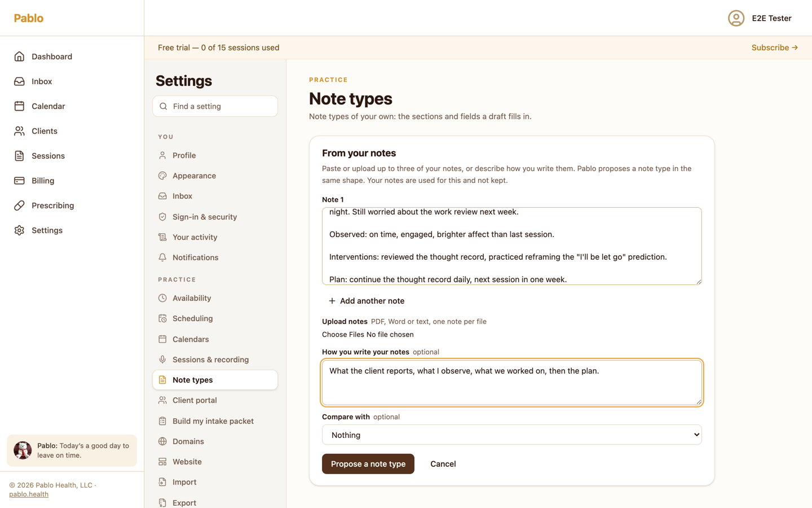This screenshot has width=812, height=508.
Task: Open the Dashboard home icon
Action: tap(19, 56)
